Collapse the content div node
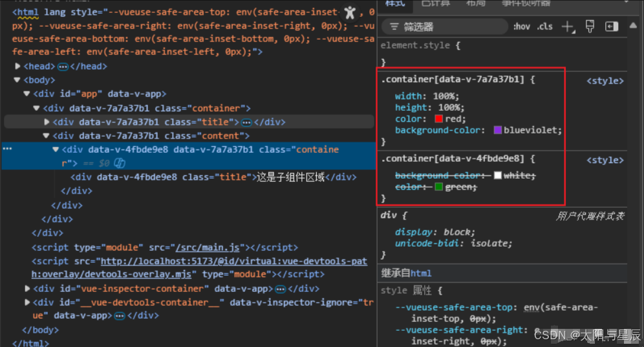 tap(46, 136)
